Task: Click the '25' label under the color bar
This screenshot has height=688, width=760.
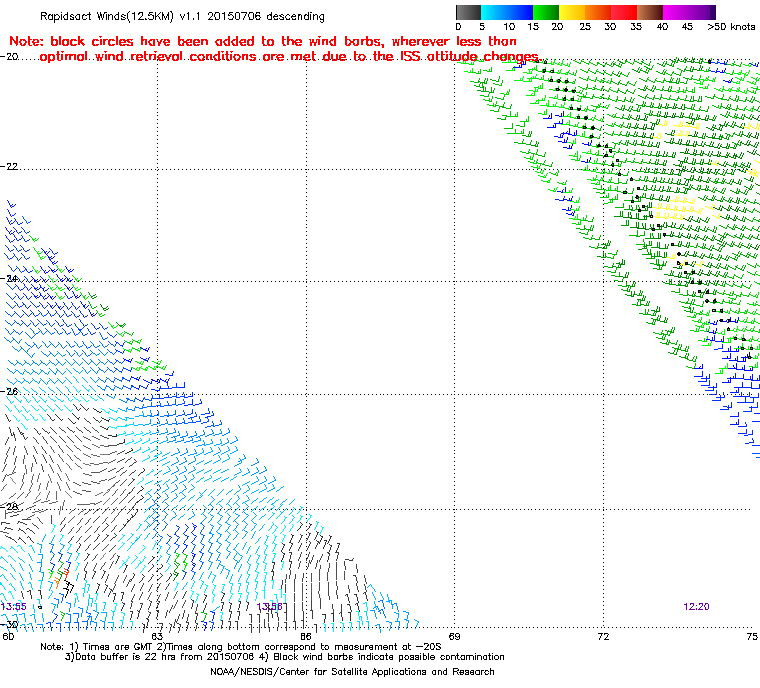Action: (585, 27)
